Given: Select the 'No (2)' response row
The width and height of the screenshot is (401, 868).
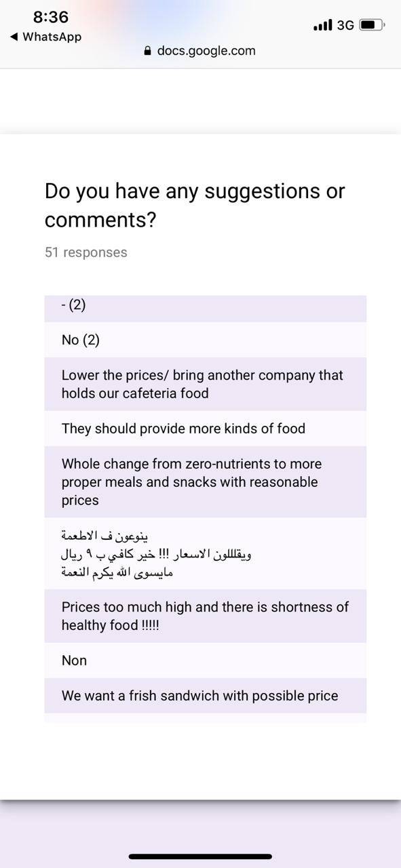Looking at the screenshot, I should tap(206, 340).
